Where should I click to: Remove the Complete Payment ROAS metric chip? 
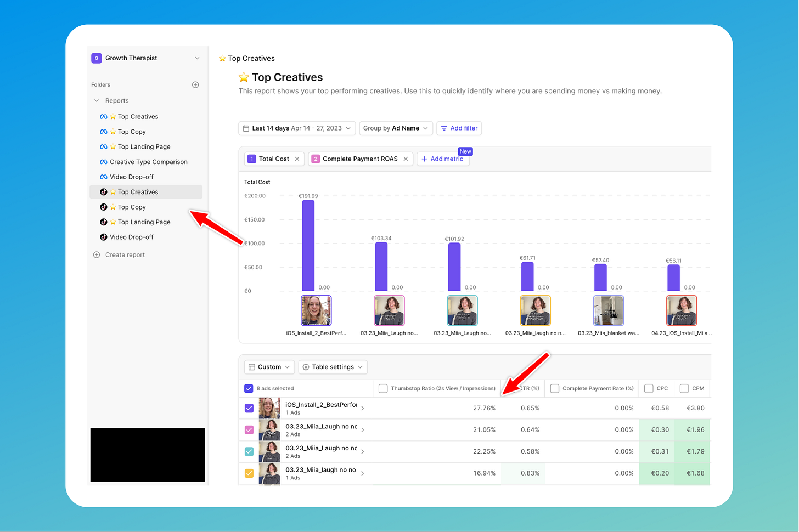[406, 159]
